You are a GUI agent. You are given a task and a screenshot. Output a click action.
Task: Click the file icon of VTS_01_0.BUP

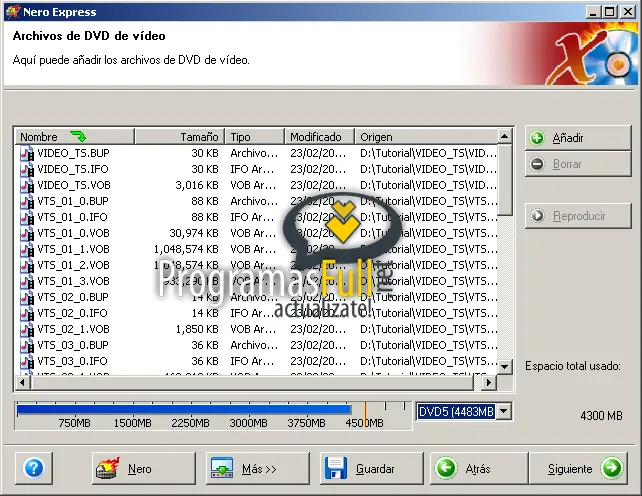27,201
